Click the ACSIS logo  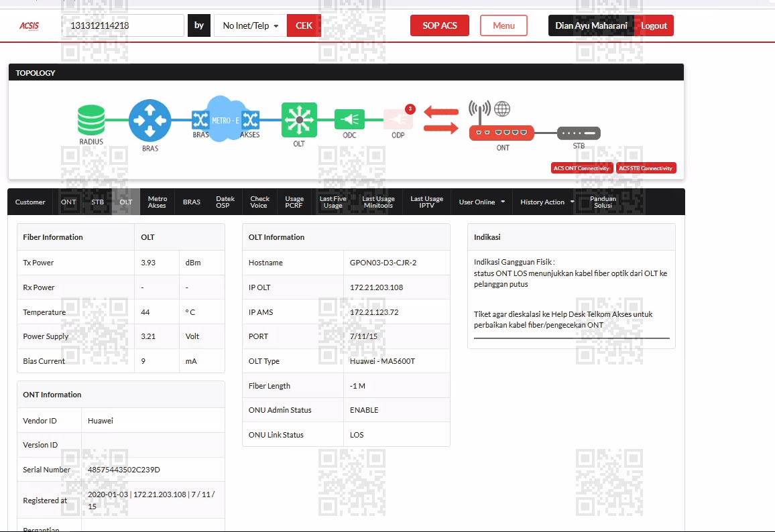pyautogui.click(x=29, y=25)
